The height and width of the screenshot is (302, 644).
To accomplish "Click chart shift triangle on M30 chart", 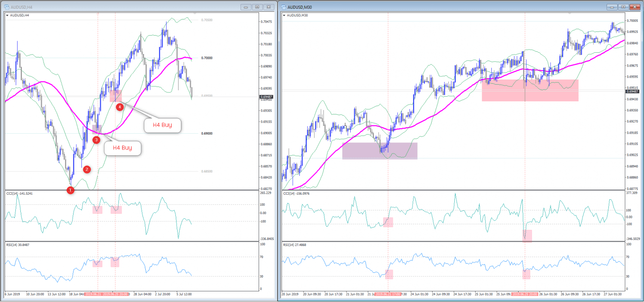I will point(570,14).
